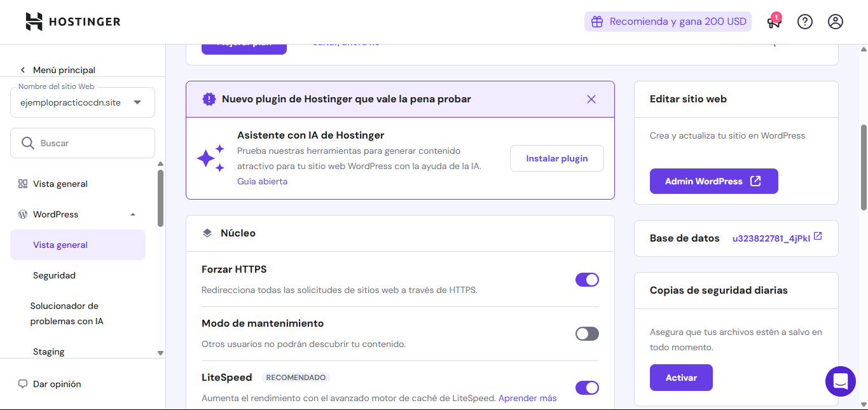Viewport: 868px width, 410px height.
Task: Click the purple alert badge icon
Action: 209,99
